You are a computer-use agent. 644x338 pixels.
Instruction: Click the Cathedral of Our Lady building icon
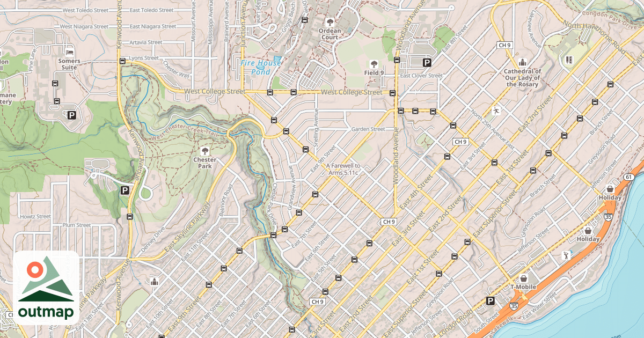522,62
